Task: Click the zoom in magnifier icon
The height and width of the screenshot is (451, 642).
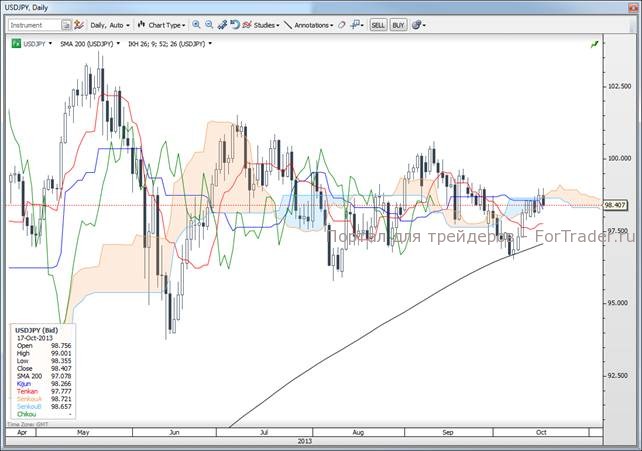Action: [196, 24]
